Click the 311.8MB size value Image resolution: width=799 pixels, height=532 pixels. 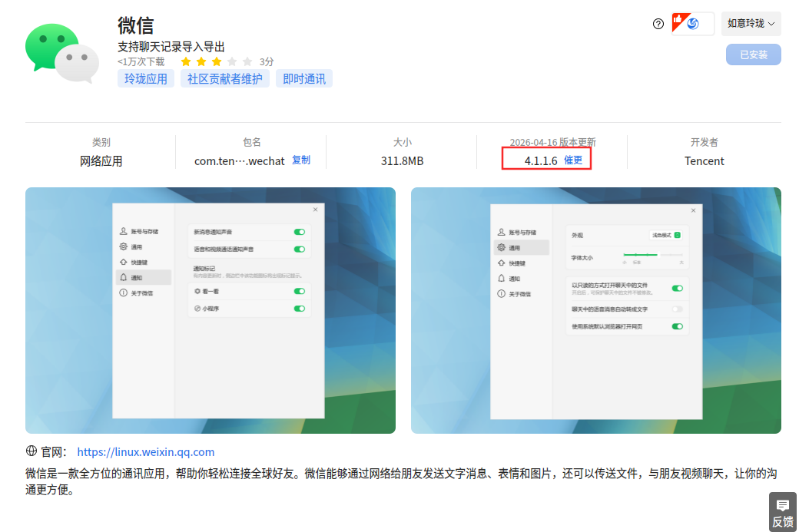point(402,161)
